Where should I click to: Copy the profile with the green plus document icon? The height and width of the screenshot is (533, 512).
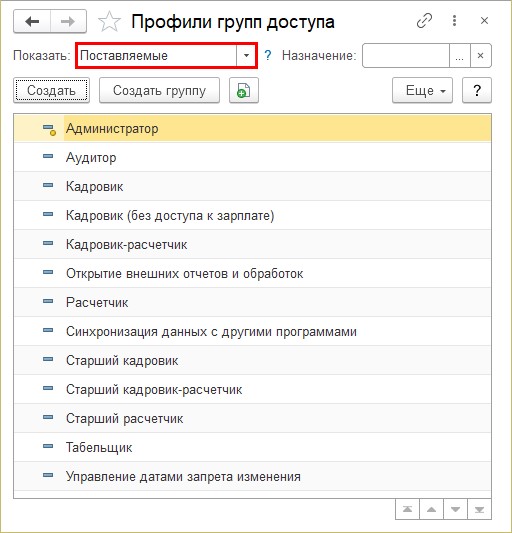pyautogui.click(x=244, y=90)
